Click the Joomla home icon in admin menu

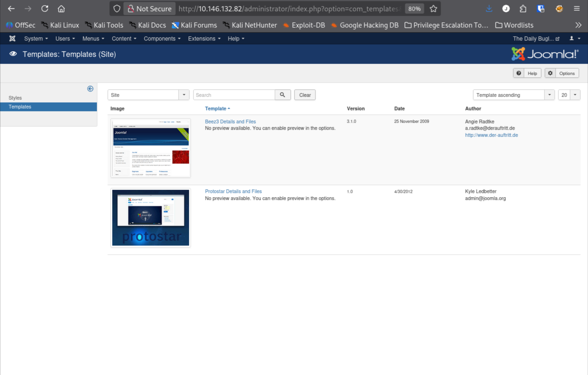click(x=12, y=38)
